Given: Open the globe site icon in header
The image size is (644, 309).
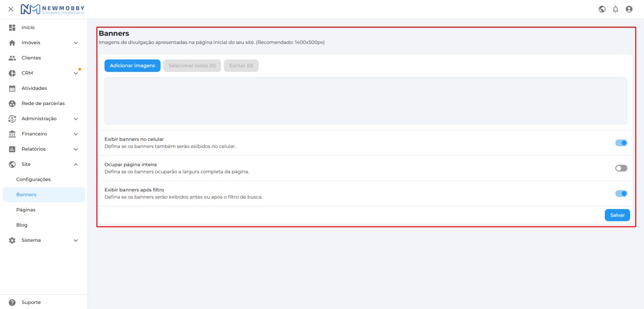Looking at the screenshot, I should tap(602, 9).
